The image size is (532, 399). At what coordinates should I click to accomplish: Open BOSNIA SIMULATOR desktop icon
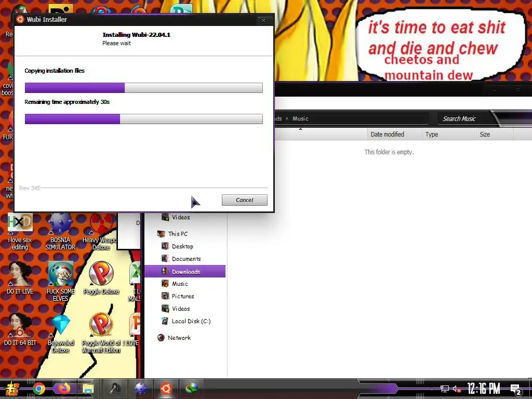click(60, 232)
